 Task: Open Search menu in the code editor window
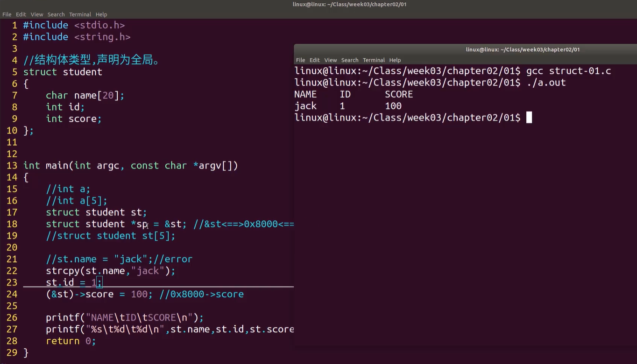pos(56,14)
